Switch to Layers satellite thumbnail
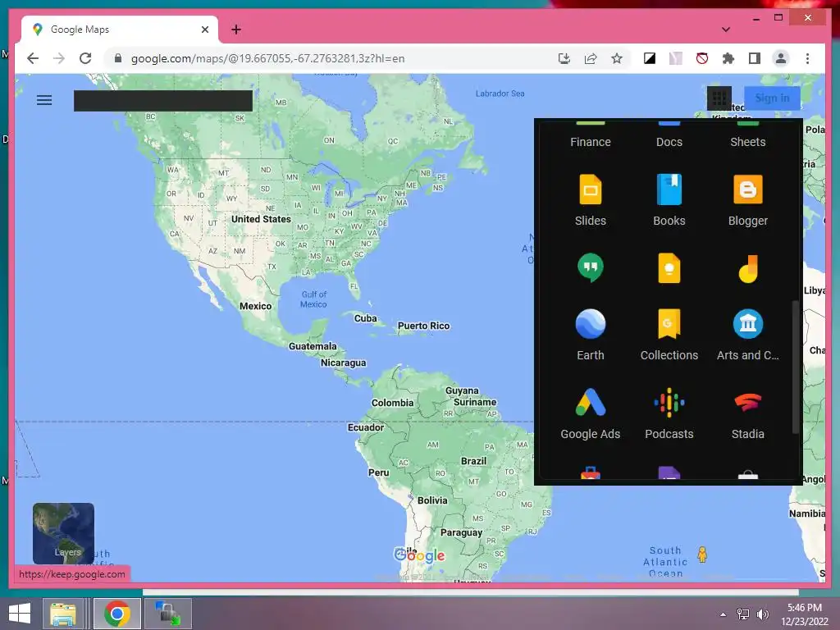The height and width of the screenshot is (630, 840). [63, 533]
